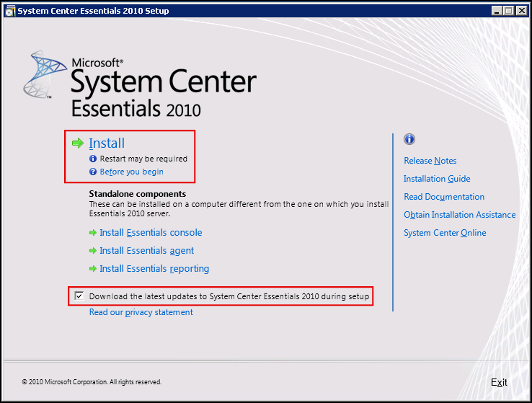
Task: Maximize the Setup window
Action: tap(509, 11)
